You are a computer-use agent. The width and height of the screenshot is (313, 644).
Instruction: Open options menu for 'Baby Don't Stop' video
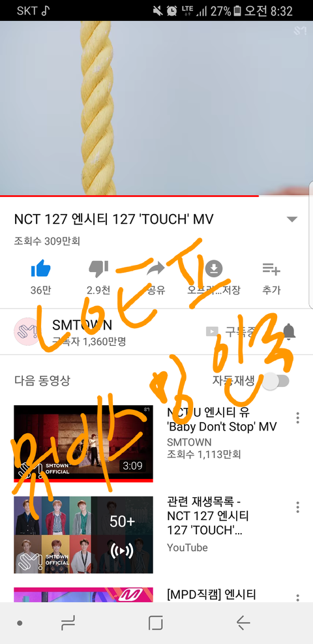click(x=298, y=418)
